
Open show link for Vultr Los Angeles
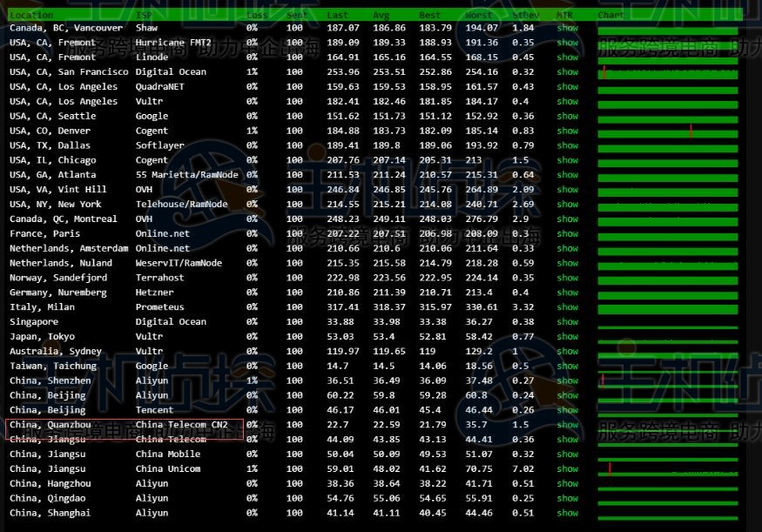567,101
